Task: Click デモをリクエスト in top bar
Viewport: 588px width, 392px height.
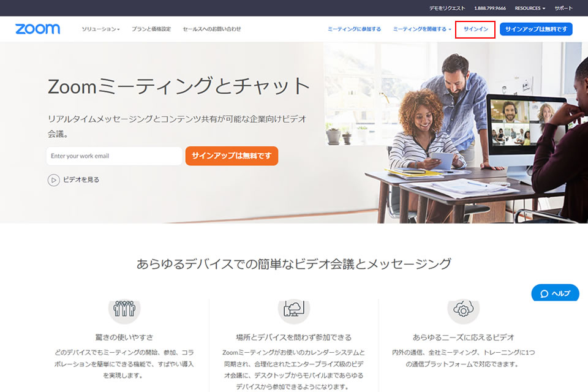Action: pos(447,8)
